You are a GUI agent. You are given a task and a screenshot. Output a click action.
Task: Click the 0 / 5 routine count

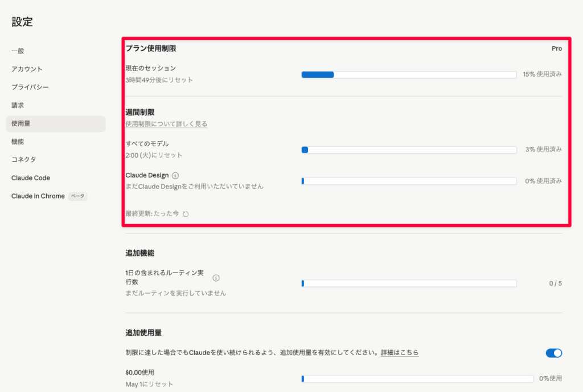(x=556, y=283)
